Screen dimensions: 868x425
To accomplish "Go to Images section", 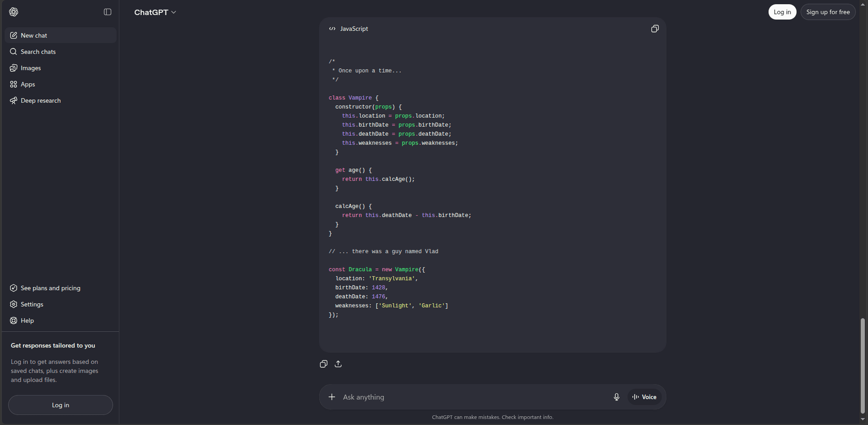I will [60, 68].
